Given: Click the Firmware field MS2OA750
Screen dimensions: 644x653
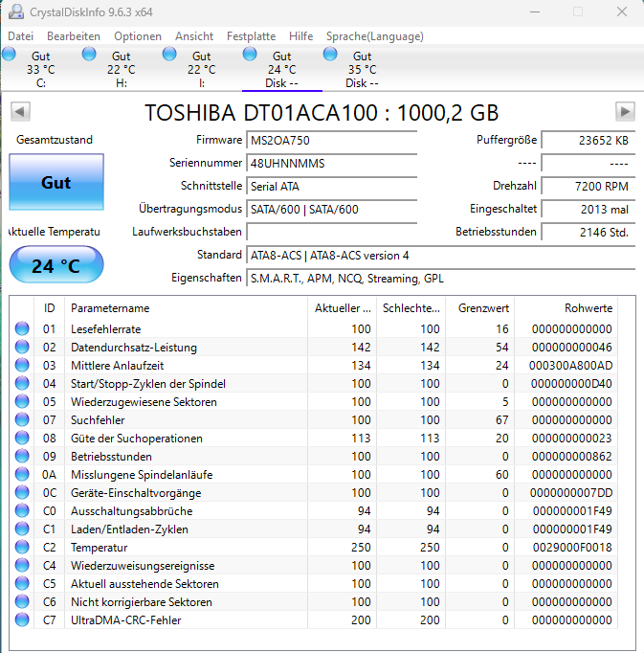Looking at the screenshot, I should point(332,141).
